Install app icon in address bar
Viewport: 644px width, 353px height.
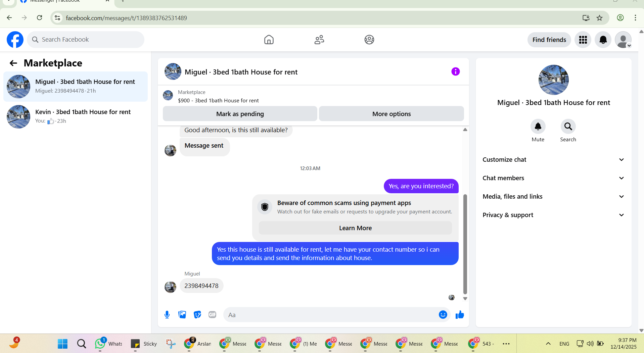(x=586, y=18)
